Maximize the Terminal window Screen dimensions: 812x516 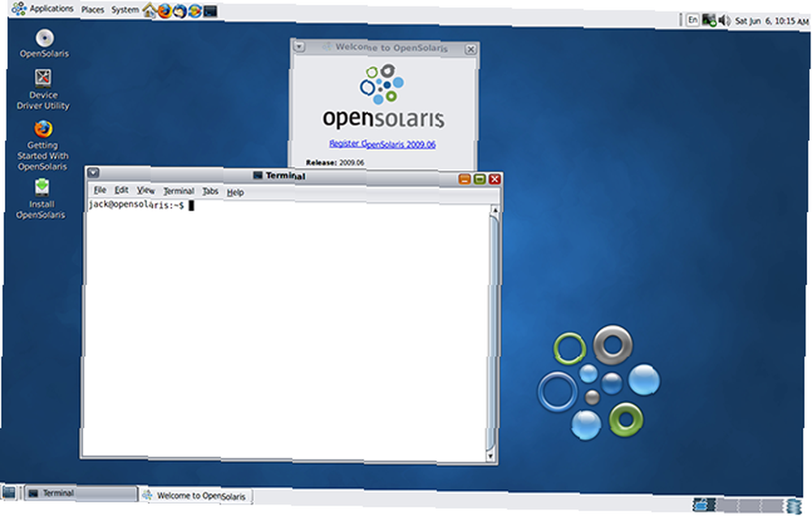pos(480,179)
